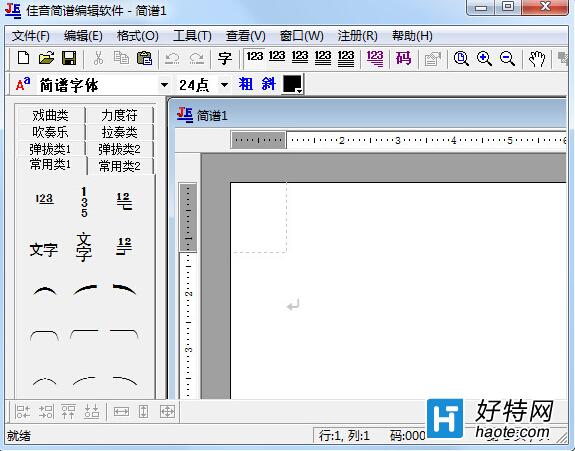The width and height of the screenshot is (575, 451).
Task: Click the undo arrow icon
Action: [172, 58]
